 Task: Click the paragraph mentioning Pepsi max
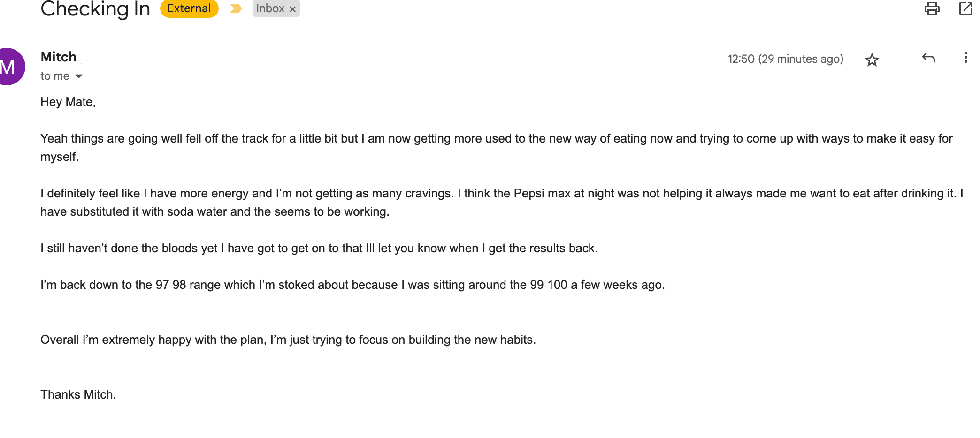pyautogui.click(x=502, y=203)
